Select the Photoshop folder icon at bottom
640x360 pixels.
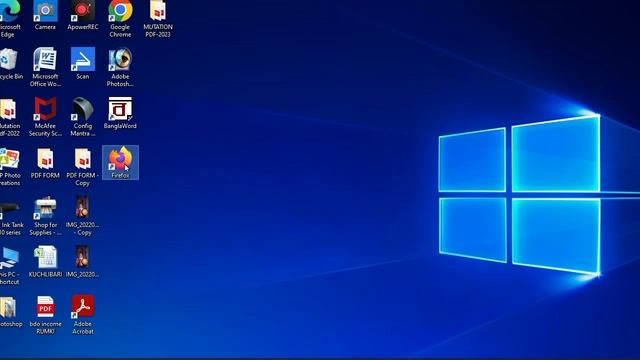pyautogui.click(x=11, y=312)
